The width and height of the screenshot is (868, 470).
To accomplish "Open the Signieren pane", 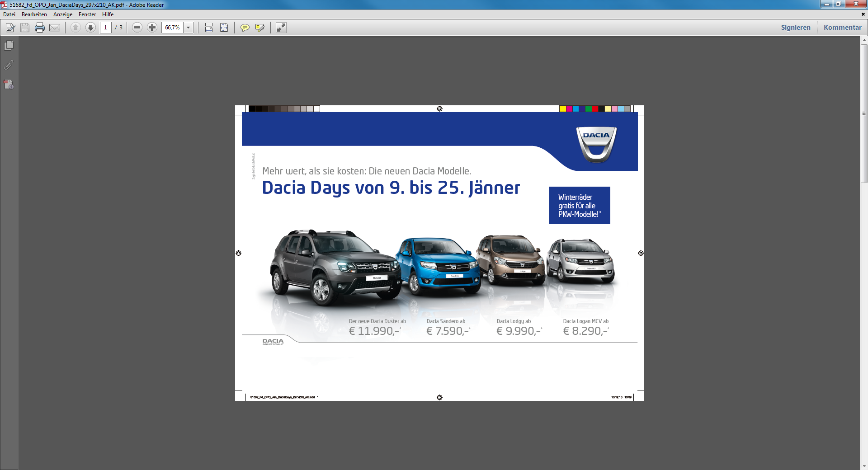I will pyautogui.click(x=796, y=28).
